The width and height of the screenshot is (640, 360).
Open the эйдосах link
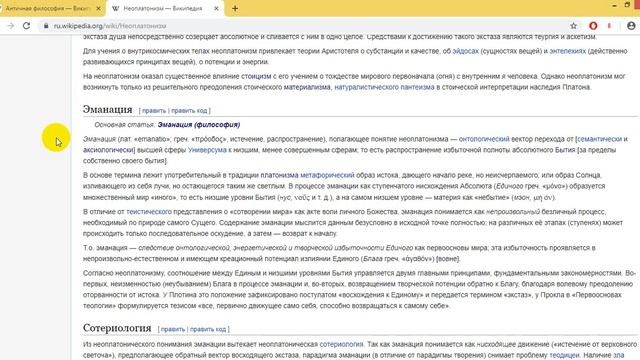click(465, 51)
